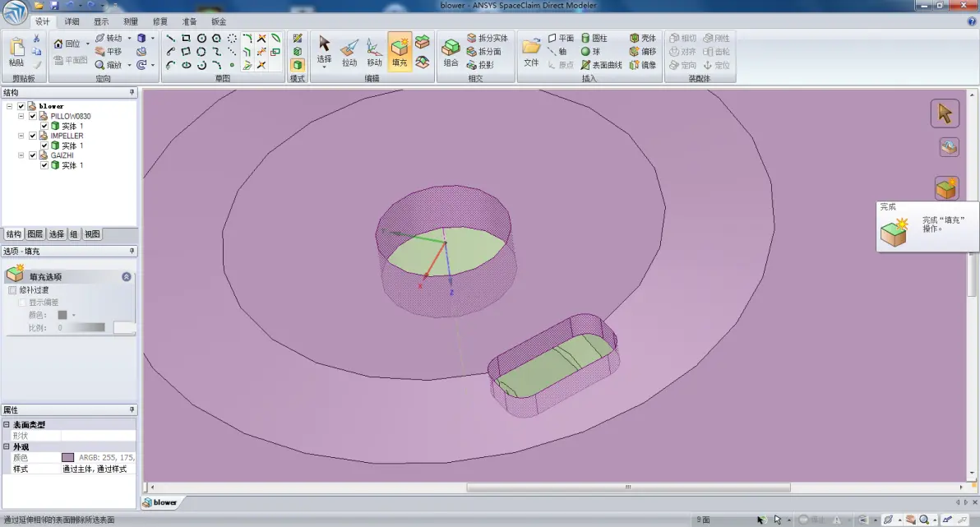Open the 图层 panel tab

click(x=35, y=233)
